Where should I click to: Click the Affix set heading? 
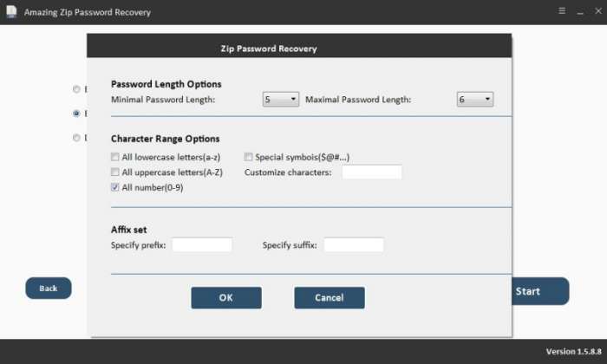click(129, 230)
